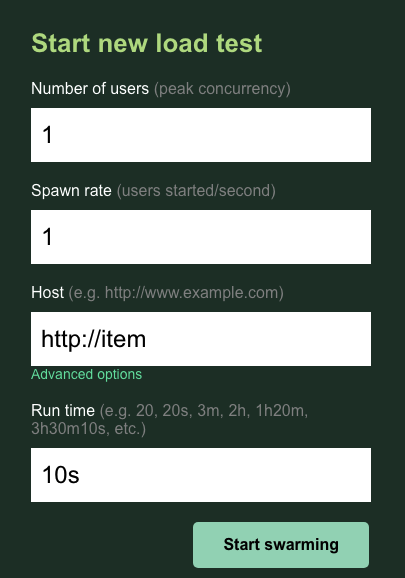Click the "http://item" text in Host field
This screenshot has height=578, width=405.
(x=94, y=339)
